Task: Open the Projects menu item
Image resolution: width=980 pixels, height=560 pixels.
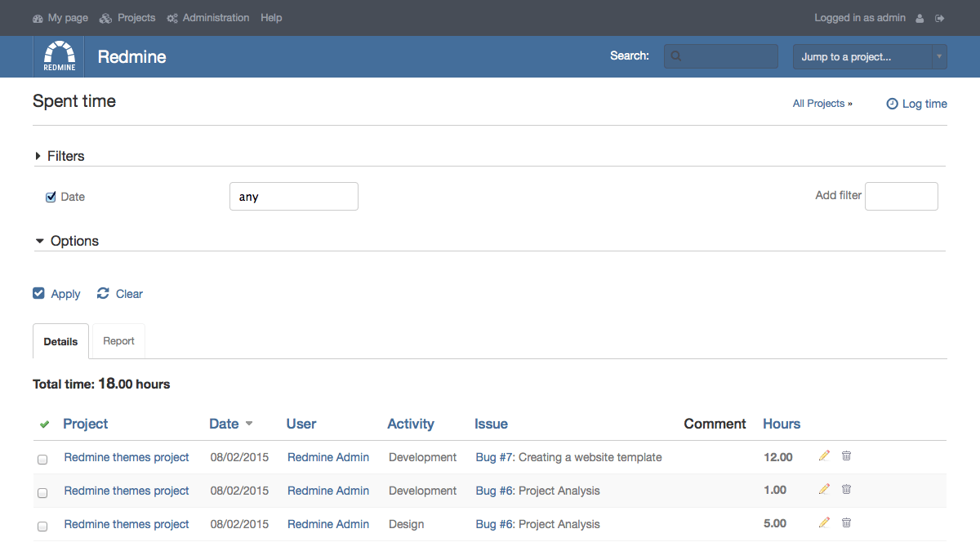Action: click(136, 18)
